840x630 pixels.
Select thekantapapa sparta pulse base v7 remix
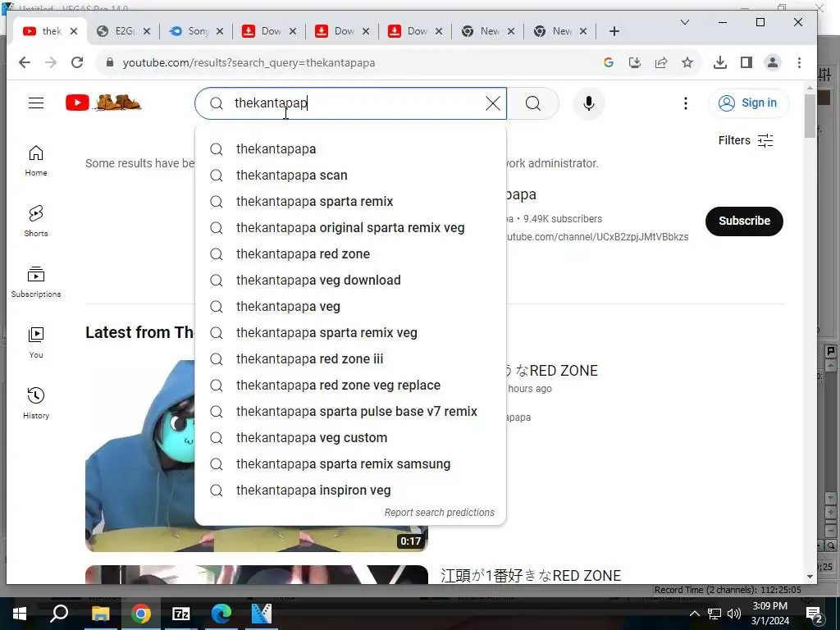coord(350,412)
